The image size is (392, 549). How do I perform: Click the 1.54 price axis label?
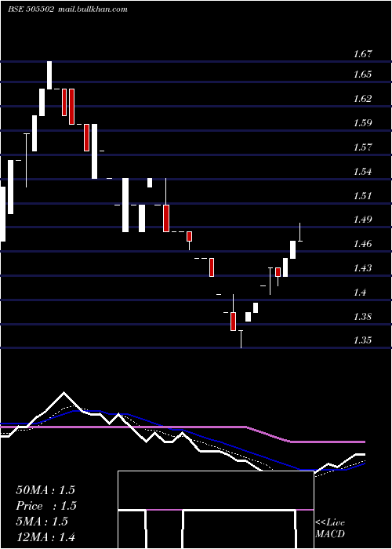[362, 172]
